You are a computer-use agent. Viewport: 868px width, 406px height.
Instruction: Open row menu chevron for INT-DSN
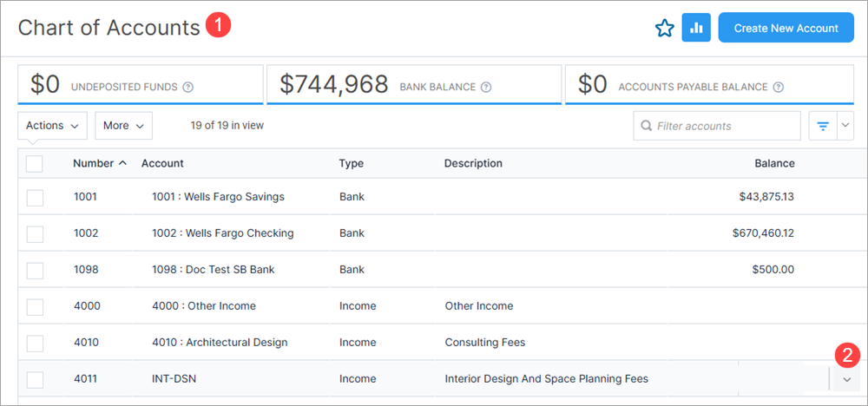pos(846,379)
